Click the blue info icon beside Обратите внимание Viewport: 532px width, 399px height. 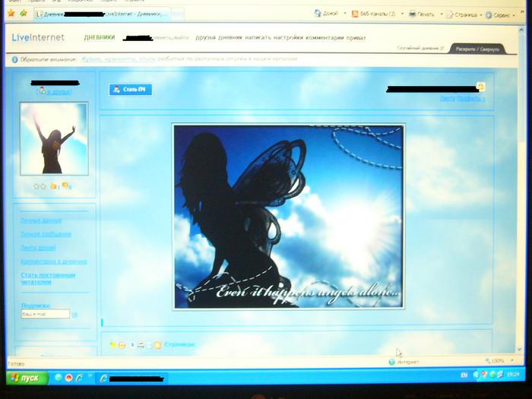[x=14, y=59]
